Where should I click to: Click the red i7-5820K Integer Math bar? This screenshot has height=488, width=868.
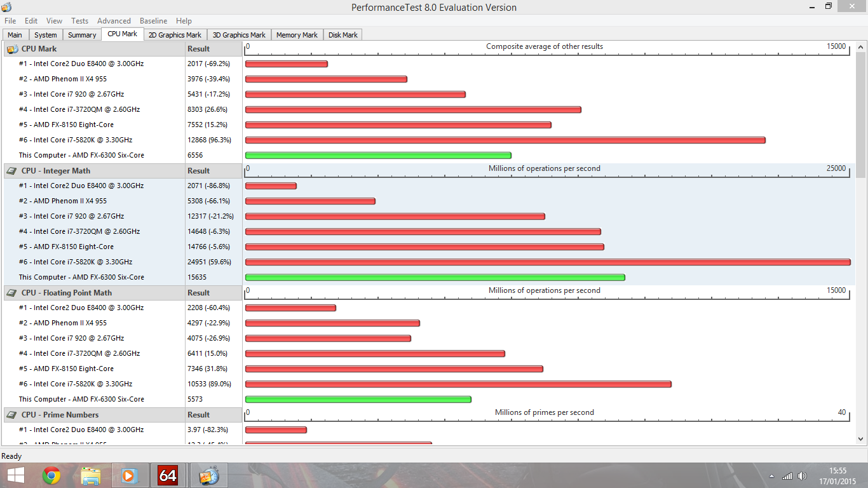point(548,262)
